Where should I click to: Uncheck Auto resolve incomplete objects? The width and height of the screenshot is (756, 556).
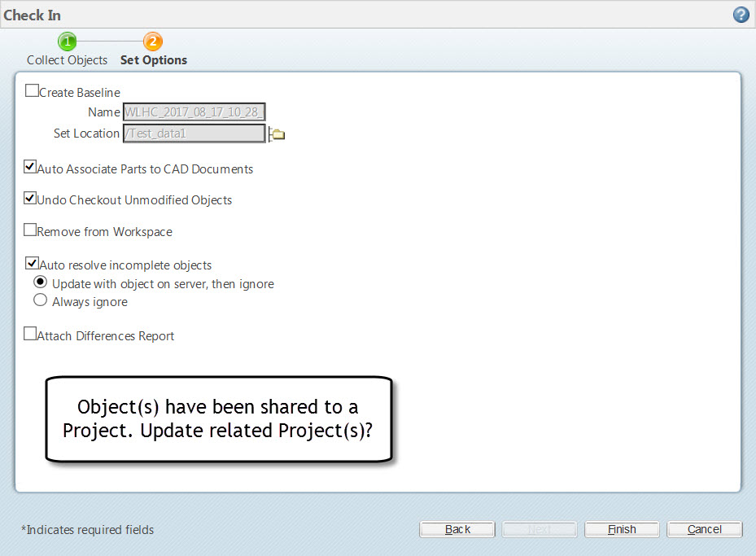coord(32,262)
